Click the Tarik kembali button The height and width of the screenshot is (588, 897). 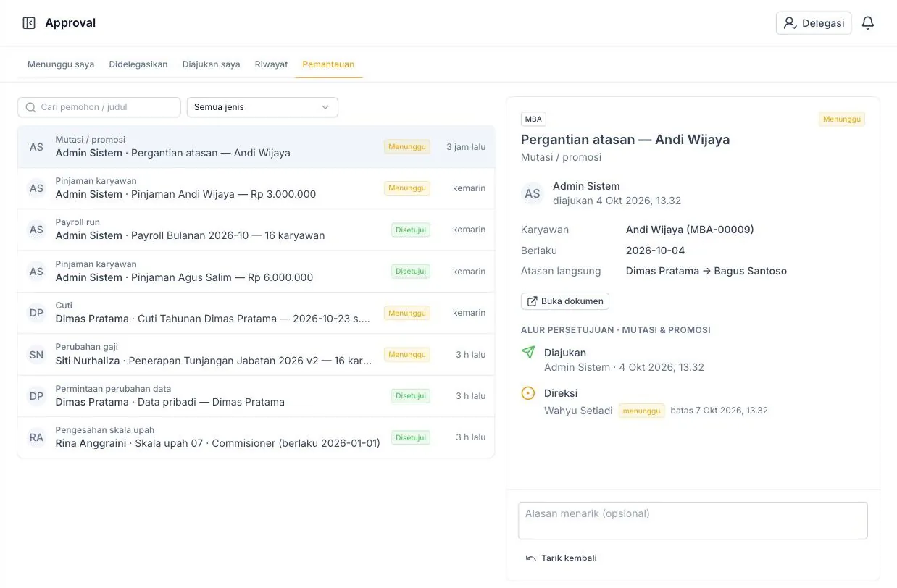pyautogui.click(x=562, y=558)
